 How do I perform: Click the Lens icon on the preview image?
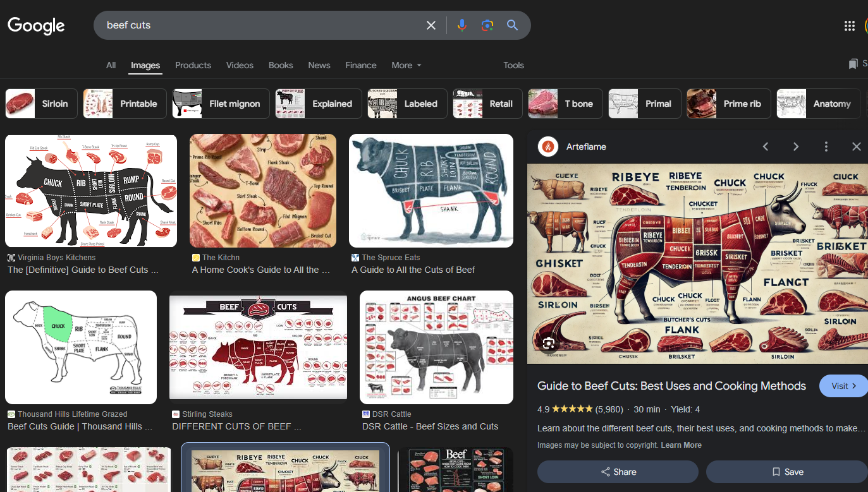548,343
